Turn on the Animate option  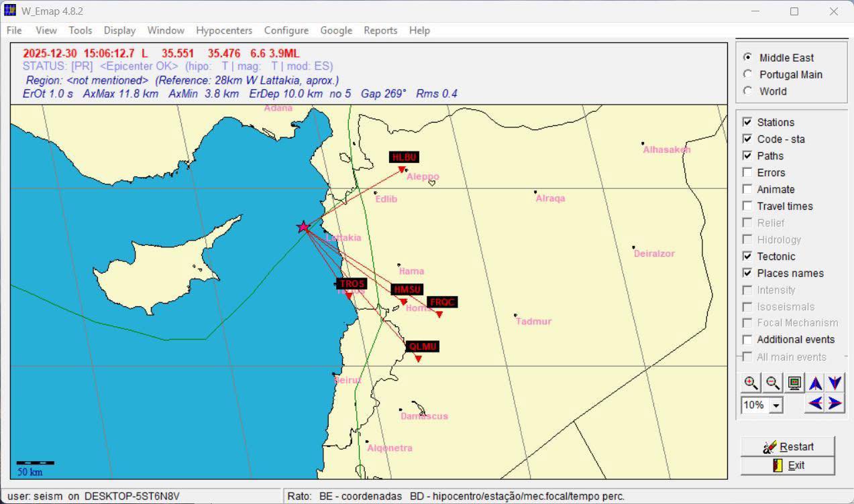coord(747,189)
